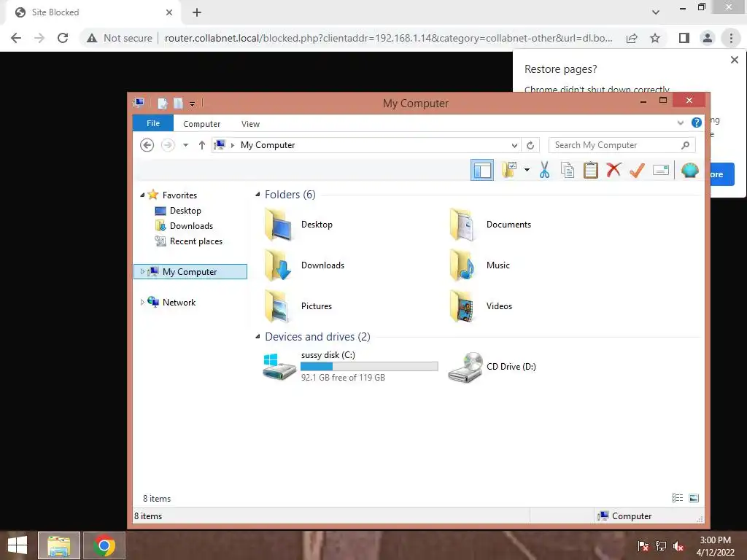Click File Explorer taskbar icon

59,545
